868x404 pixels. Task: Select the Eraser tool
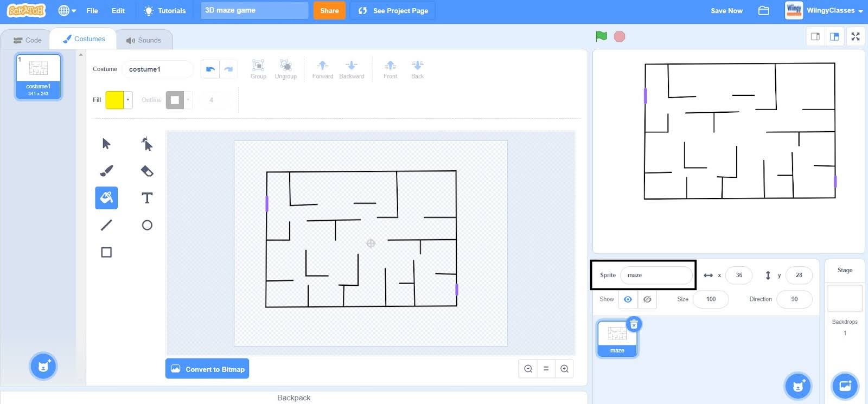point(147,171)
